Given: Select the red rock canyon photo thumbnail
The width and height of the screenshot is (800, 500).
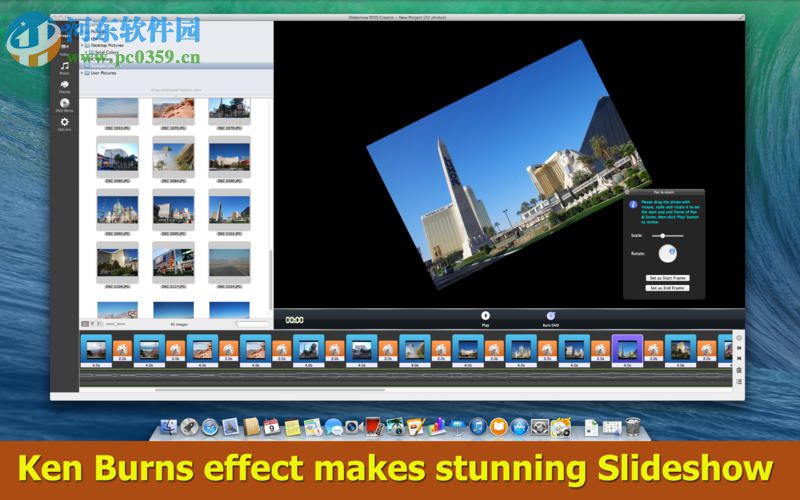Looking at the screenshot, I should pos(173,109).
